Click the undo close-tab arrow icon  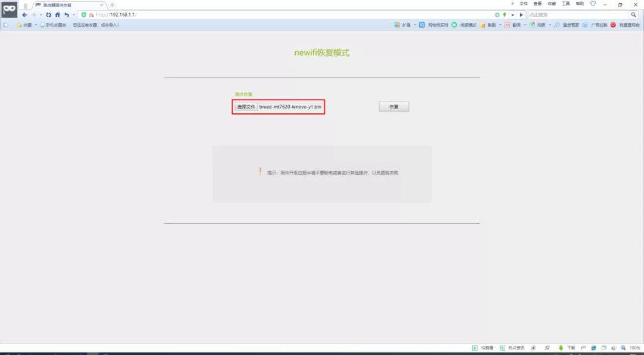tap(67, 15)
